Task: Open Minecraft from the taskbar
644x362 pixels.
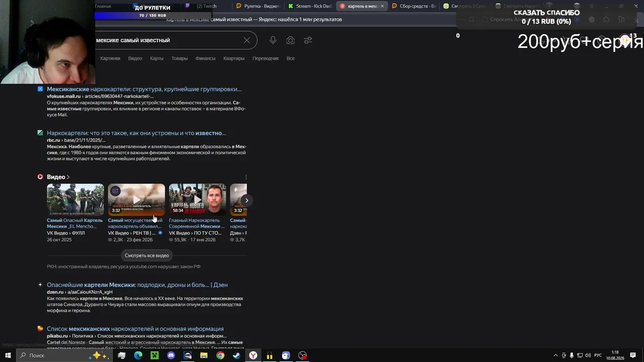Action: [154, 355]
